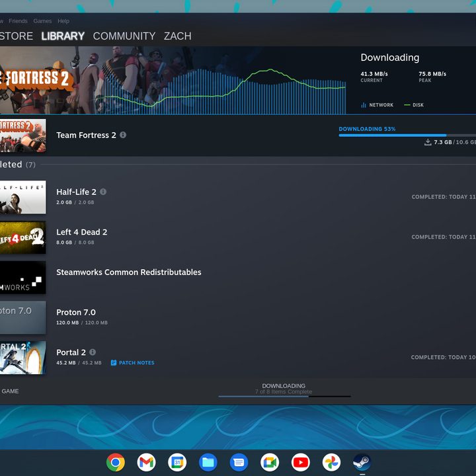Click the '7.3 GB / 10.6 GB' size text
476x476 pixels.
tap(455, 142)
